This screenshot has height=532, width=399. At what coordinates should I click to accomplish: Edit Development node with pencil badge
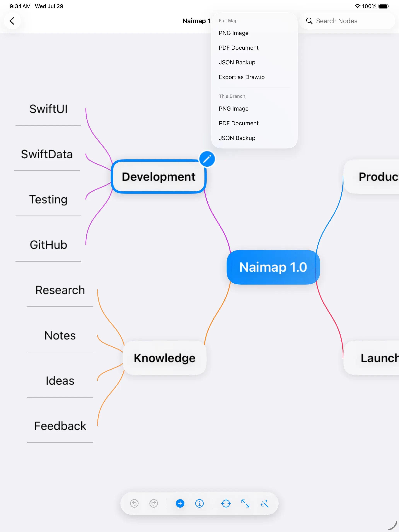point(207,159)
